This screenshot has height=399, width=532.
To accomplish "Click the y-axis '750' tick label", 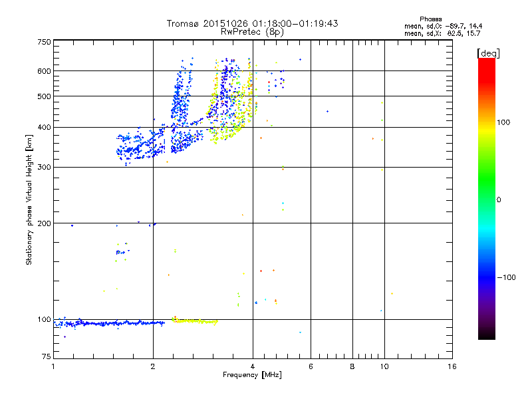I will (x=44, y=42).
